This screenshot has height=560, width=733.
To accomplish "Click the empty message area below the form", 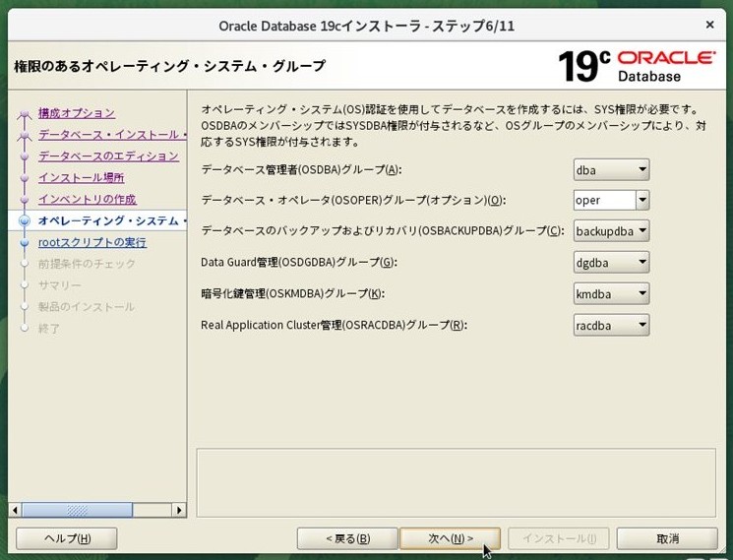I will pos(456,482).
